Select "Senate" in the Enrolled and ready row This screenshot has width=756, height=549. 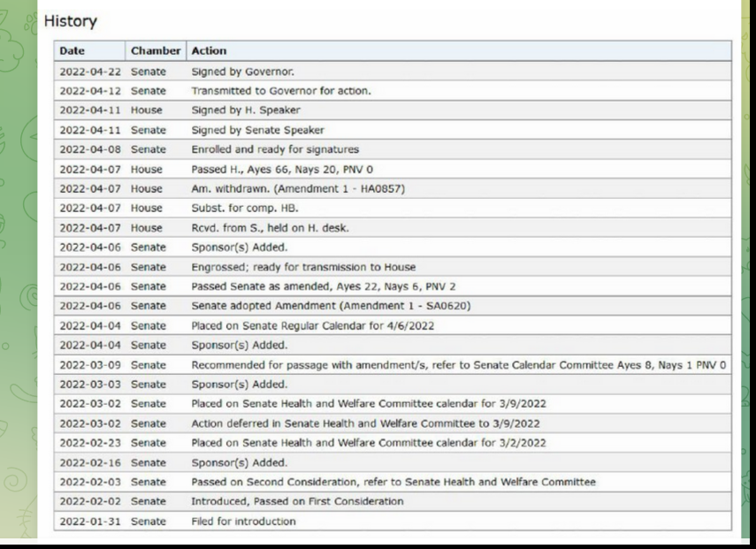(149, 149)
